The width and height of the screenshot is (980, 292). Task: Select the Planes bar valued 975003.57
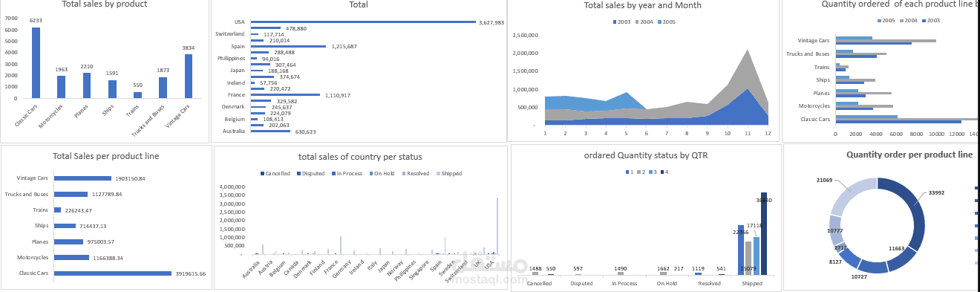pyautogui.click(x=68, y=241)
